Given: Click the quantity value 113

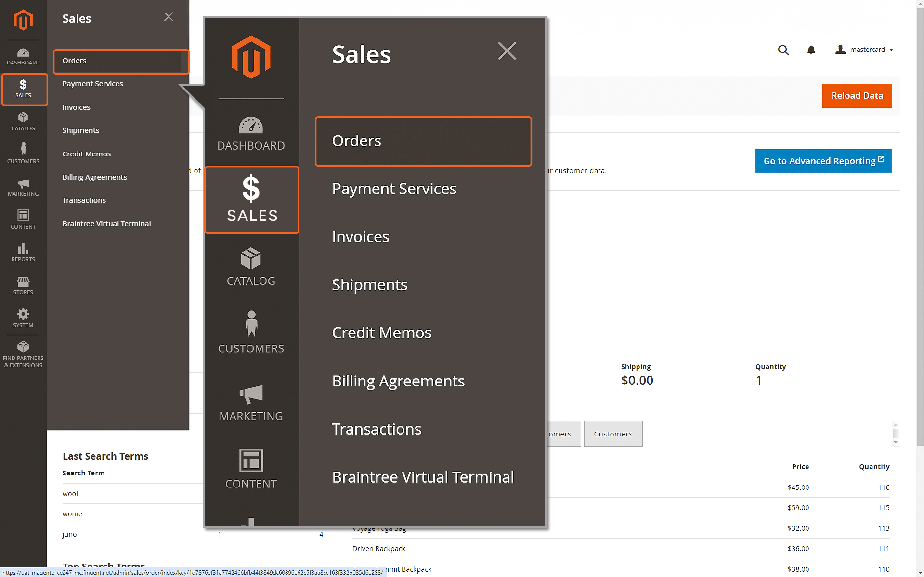Looking at the screenshot, I should 884,528.
